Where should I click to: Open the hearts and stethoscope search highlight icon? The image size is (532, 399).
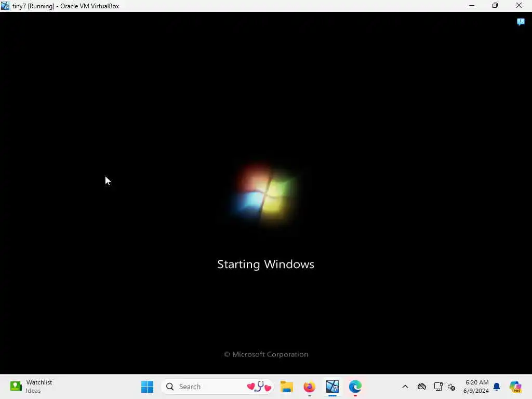point(259,387)
